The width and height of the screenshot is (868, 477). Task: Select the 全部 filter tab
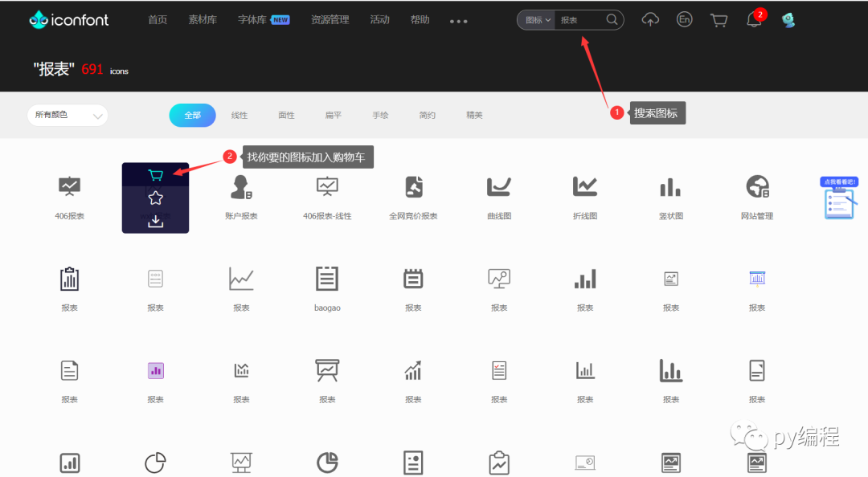click(x=192, y=115)
